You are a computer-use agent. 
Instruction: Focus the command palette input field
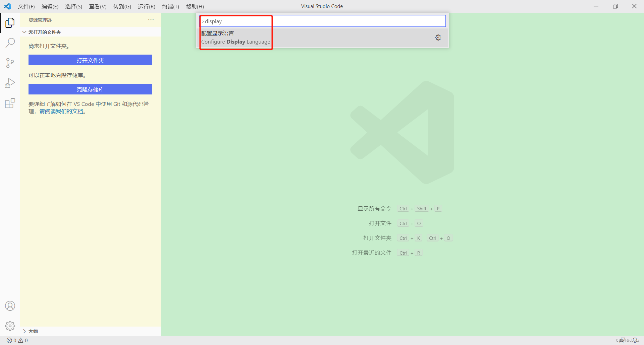click(x=323, y=21)
